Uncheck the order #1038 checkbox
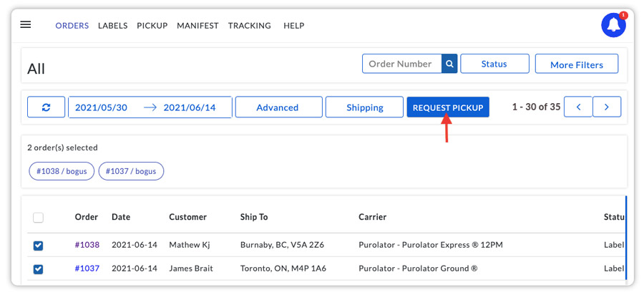The width and height of the screenshot is (644, 295). point(38,246)
